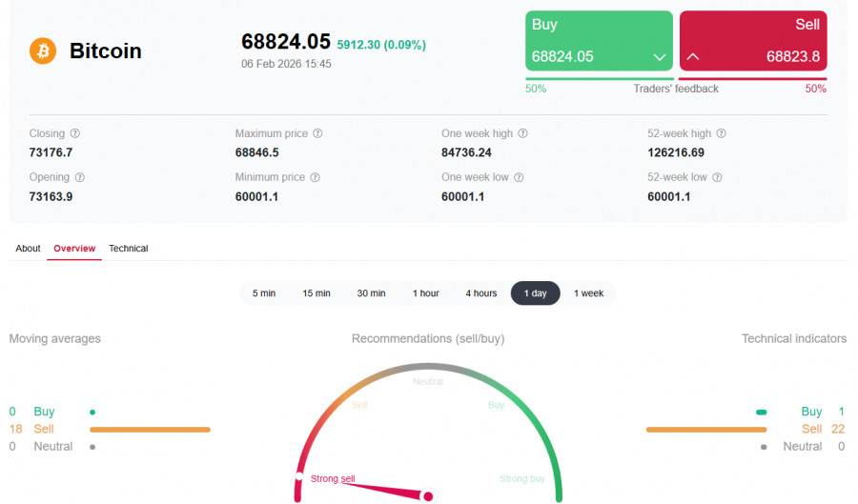Screen dimensions: 858x504
Task: Click the Maximum price help icon
Action: [318, 134]
